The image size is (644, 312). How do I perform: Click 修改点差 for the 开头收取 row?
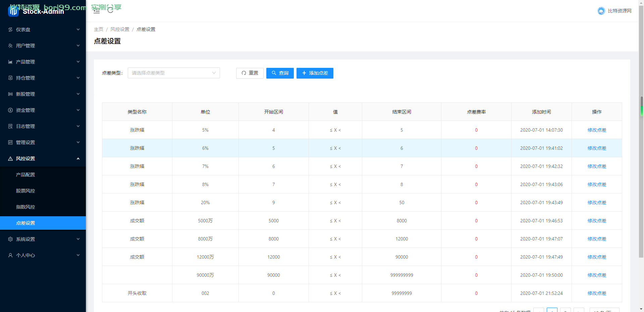(597, 293)
